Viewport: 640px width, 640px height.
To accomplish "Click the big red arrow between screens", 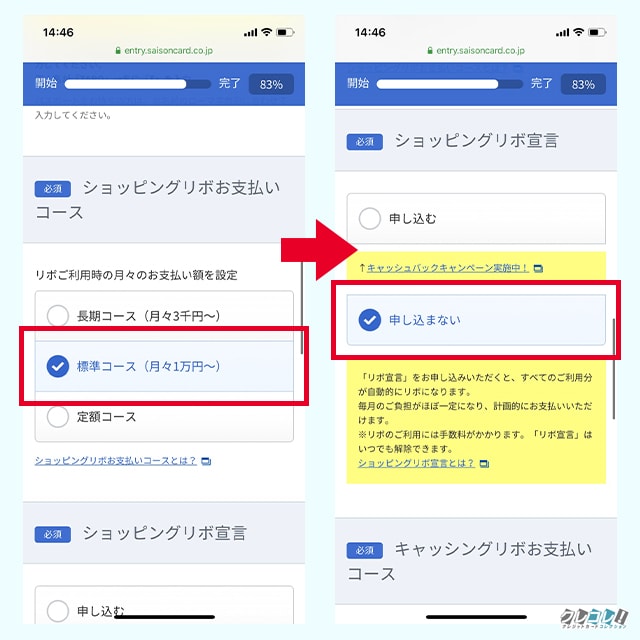I will (319, 250).
